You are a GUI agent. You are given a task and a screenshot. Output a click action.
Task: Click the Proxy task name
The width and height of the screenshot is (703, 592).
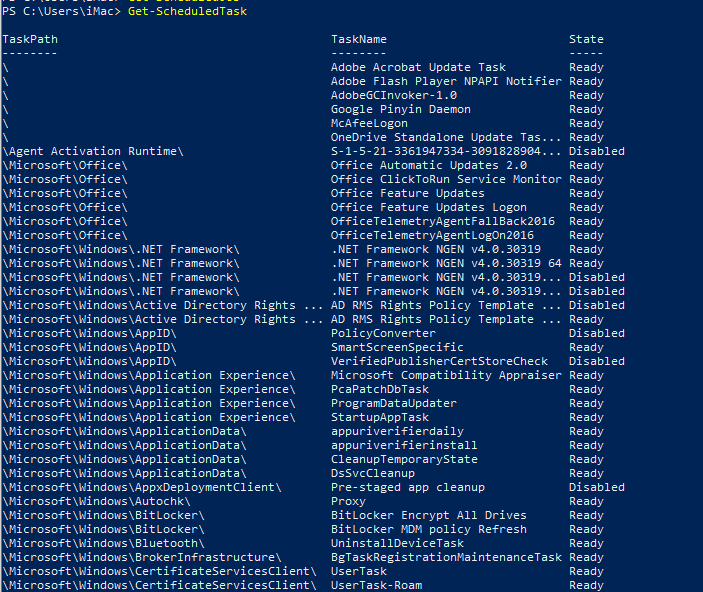pos(348,501)
